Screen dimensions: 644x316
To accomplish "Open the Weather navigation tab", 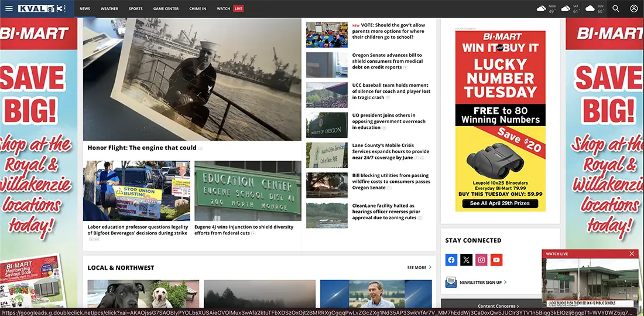I will (x=109, y=9).
